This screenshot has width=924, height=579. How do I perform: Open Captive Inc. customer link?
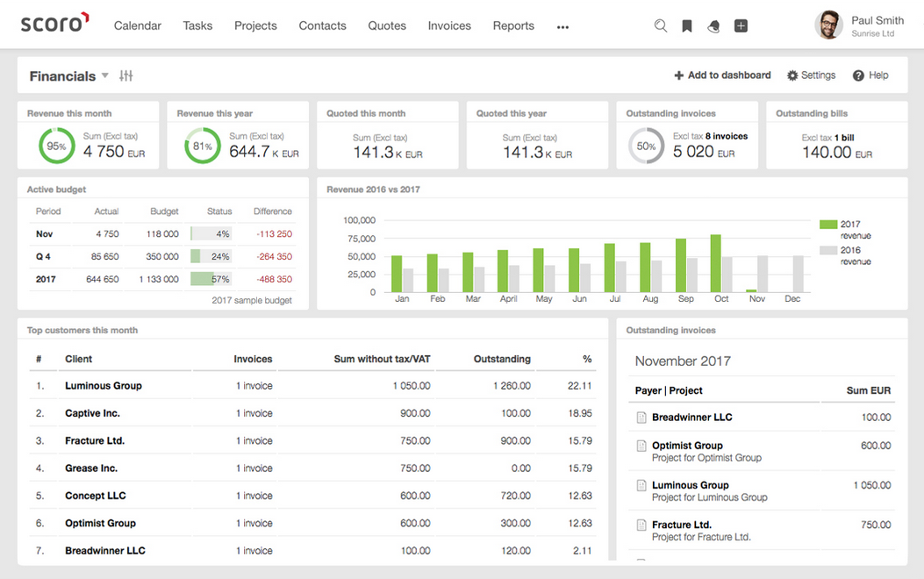pyautogui.click(x=92, y=413)
